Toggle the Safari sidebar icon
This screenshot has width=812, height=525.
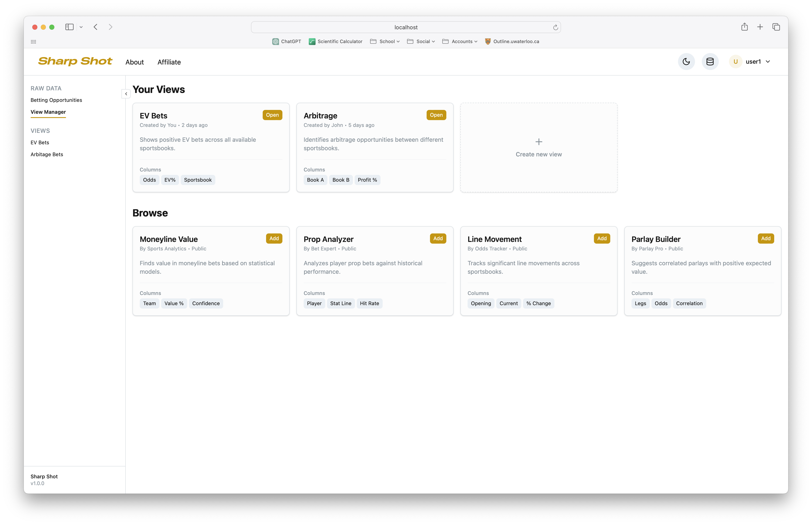[x=70, y=27]
